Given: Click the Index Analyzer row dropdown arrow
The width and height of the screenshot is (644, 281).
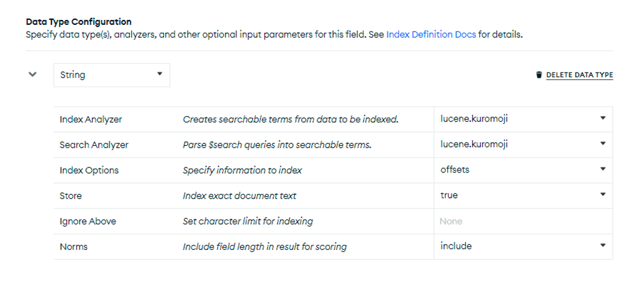Looking at the screenshot, I should click(x=602, y=118).
